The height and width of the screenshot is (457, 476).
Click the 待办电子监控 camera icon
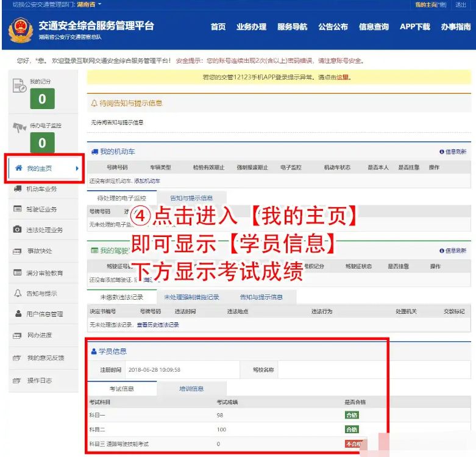pos(20,127)
